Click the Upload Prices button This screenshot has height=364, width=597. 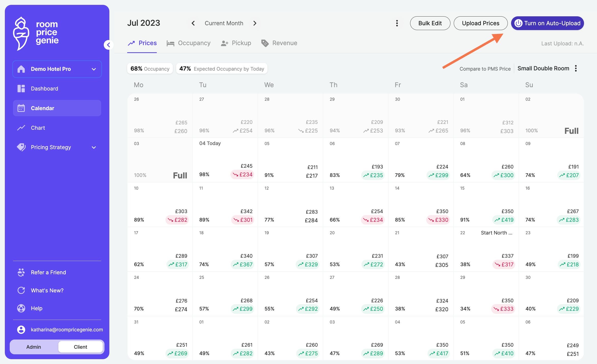click(x=481, y=23)
